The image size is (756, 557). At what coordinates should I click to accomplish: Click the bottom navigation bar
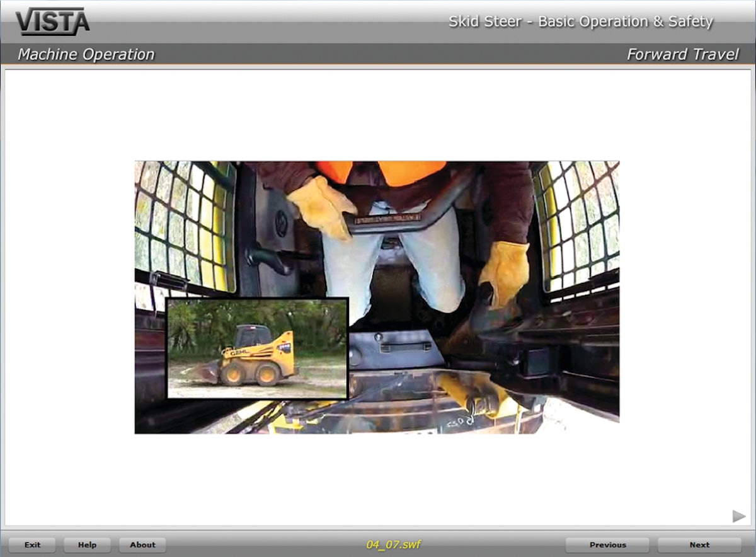tap(378, 546)
